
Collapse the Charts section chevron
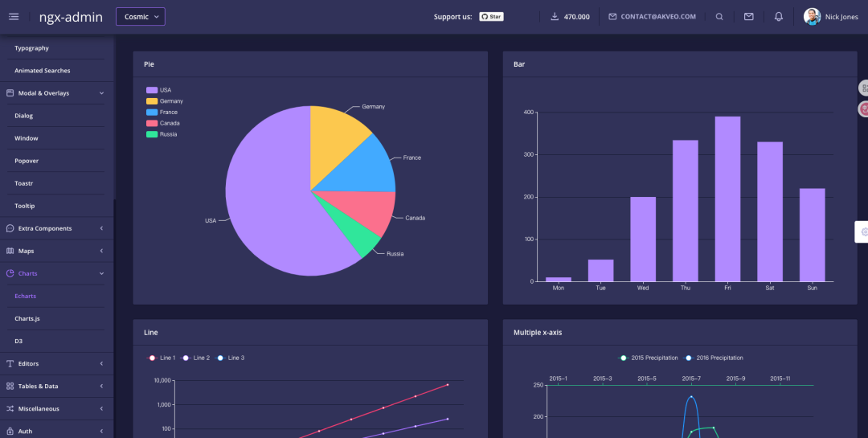click(101, 273)
